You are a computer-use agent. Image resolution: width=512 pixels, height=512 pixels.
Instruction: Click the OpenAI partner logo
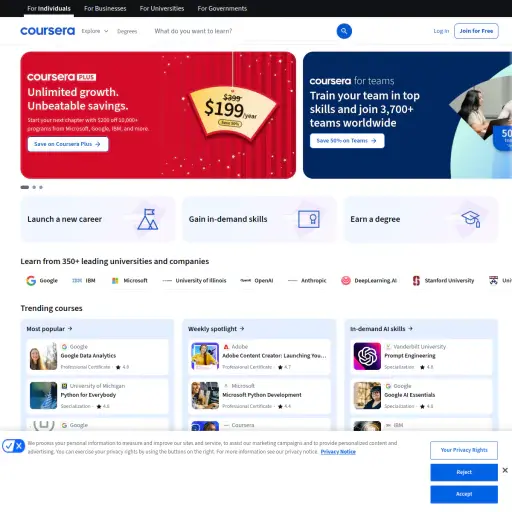246,281
